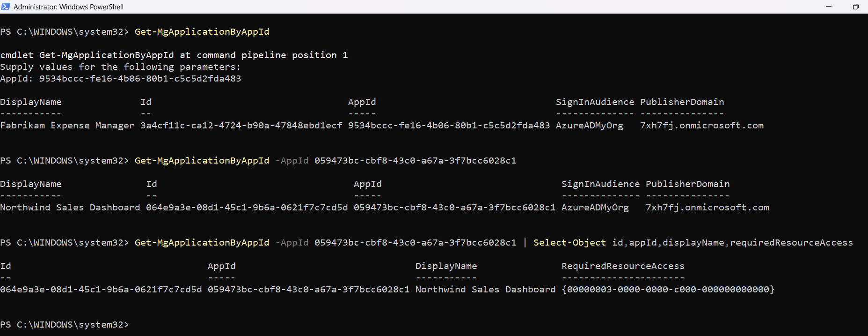Click the publisher domain in the Fabrikam row
This screenshot has height=336, width=868.
click(x=701, y=126)
